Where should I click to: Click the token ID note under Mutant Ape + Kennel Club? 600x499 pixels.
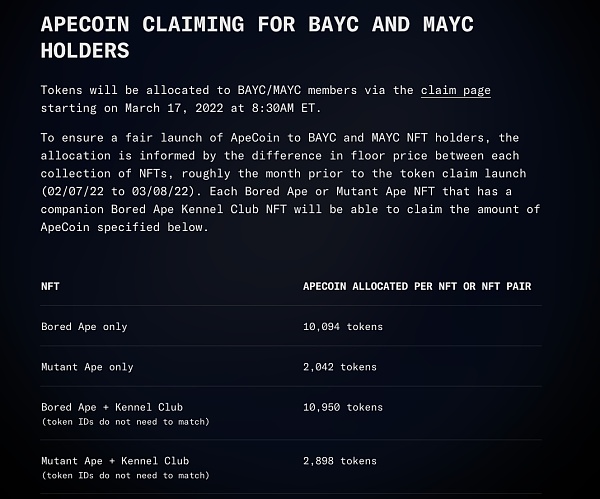pyautogui.click(x=125, y=476)
